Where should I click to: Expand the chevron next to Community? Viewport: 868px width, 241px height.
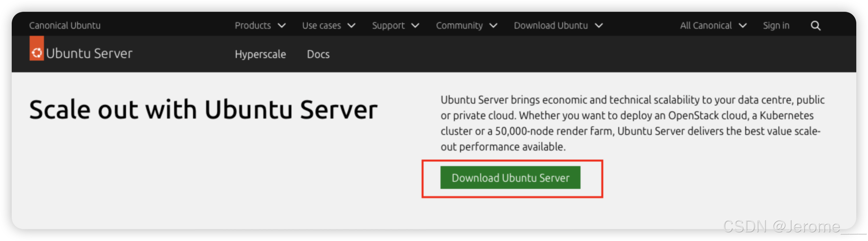point(494,26)
